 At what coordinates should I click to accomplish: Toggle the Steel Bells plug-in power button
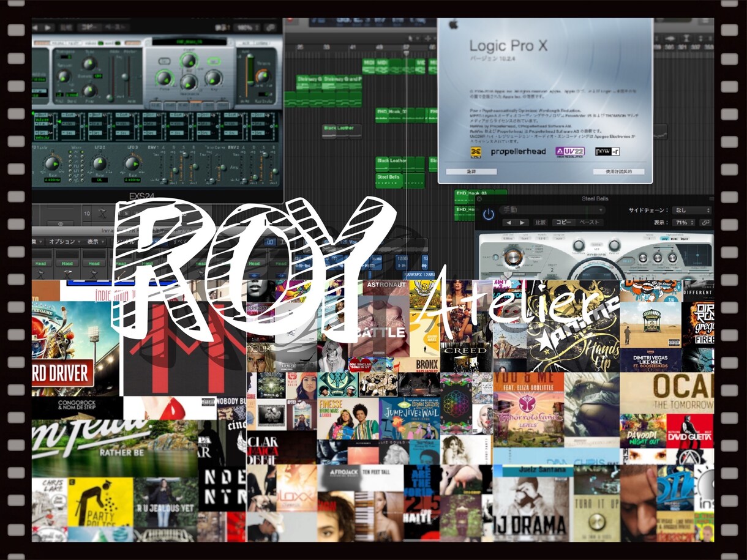pyautogui.click(x=488, y=214)
